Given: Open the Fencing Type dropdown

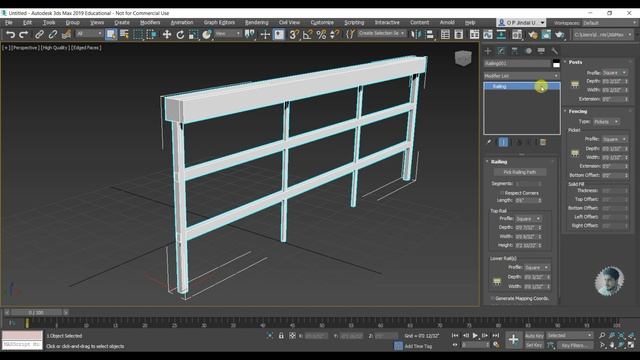Looking at the screenshot, I should pos(607,122).
